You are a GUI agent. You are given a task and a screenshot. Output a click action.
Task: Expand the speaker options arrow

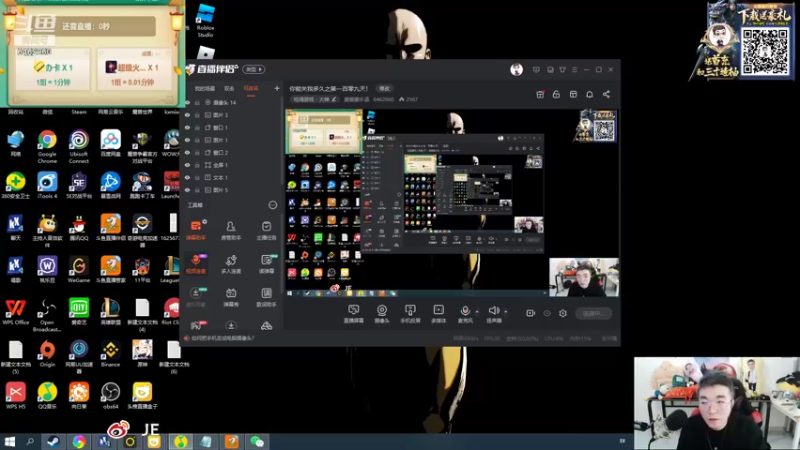coord(506,311)
